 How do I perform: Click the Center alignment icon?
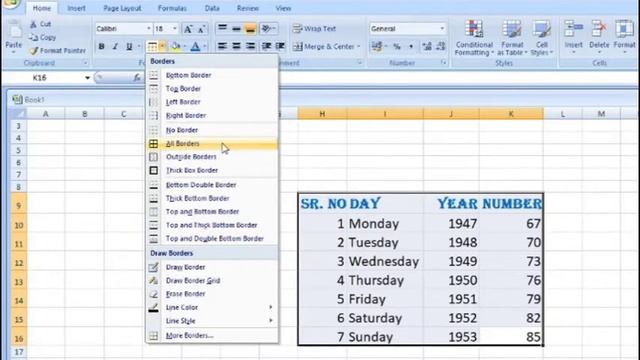(236, 47)
